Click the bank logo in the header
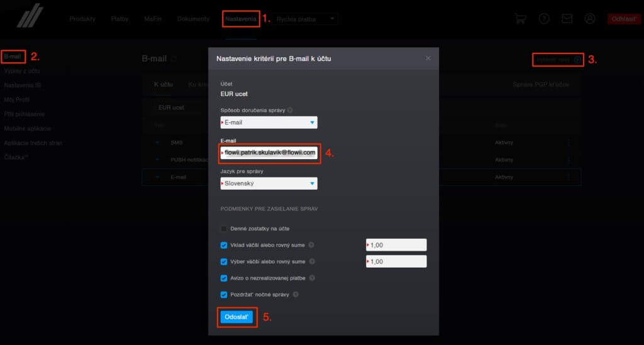The width and height of the screenshot is (644, 345). [x=30, y=16]
